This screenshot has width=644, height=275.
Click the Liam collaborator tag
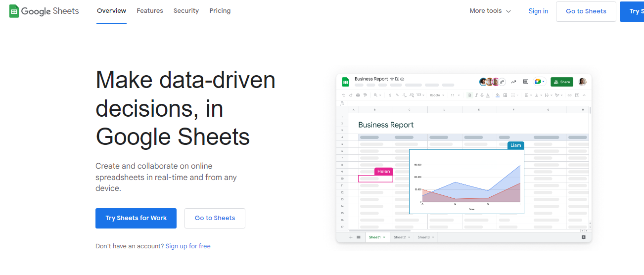pos(516,145)
